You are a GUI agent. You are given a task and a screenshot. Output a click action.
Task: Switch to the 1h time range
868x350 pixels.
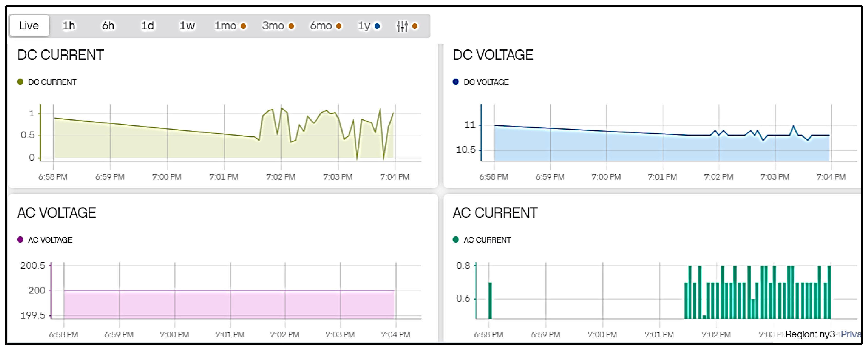[69, 26]
